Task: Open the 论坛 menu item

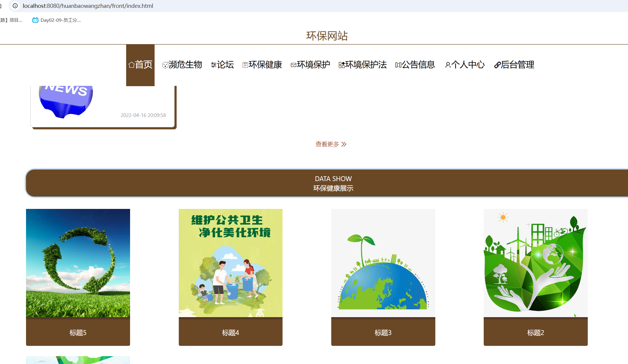Action: tap(225, 65)
